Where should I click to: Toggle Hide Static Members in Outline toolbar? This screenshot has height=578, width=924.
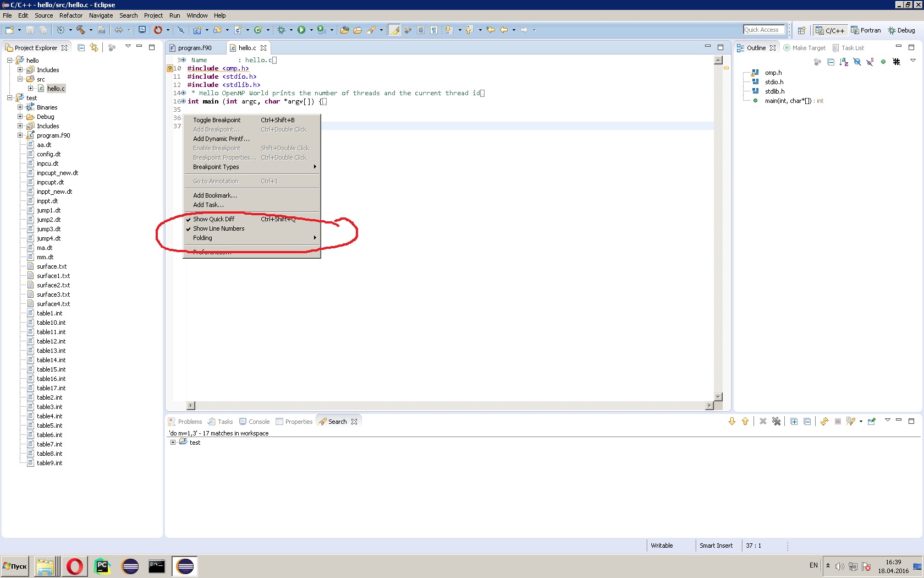[870, 62]
